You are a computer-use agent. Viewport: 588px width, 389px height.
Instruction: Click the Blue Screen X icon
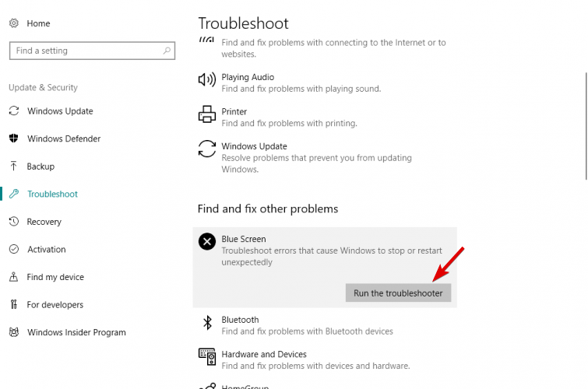pos(207,241)
